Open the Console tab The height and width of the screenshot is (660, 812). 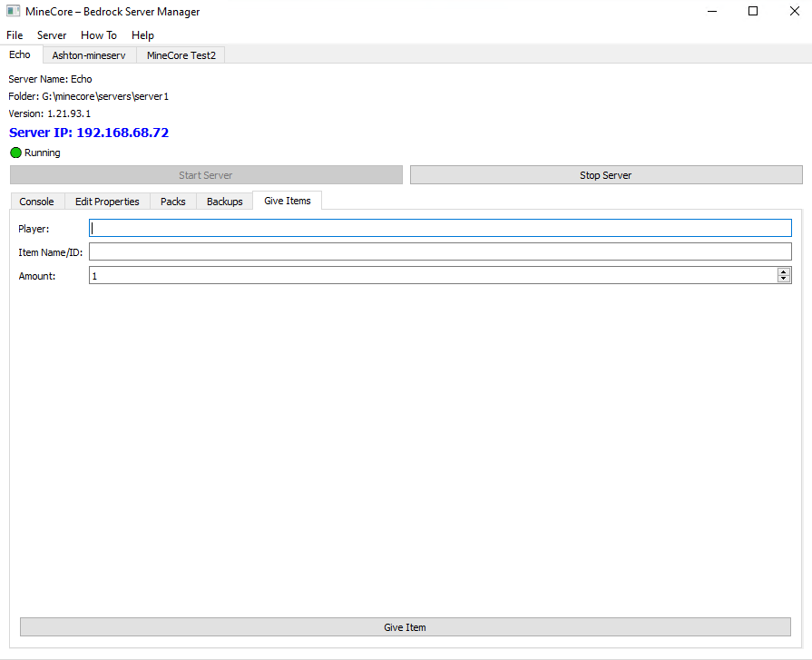[37, 202]
